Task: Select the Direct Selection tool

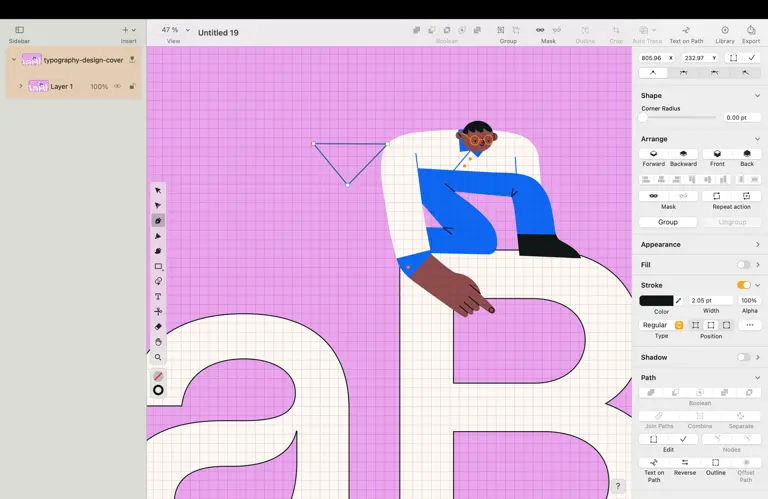Action: pyautogui.click(x=158, y=205)
